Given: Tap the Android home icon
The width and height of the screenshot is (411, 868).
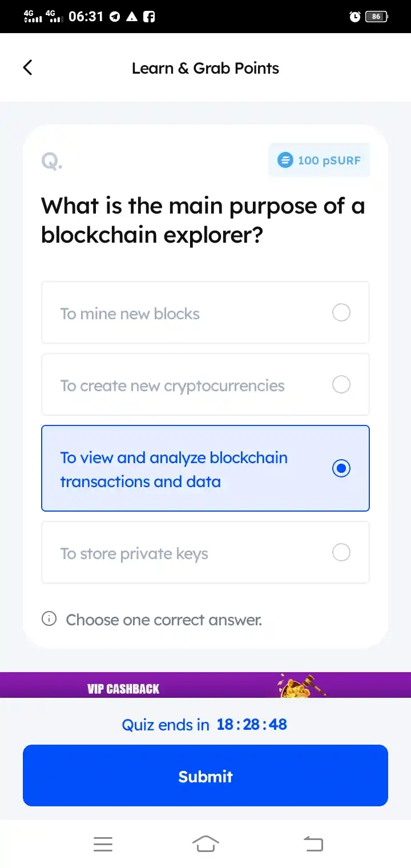Looking at the screenshot, I should 205,843.
